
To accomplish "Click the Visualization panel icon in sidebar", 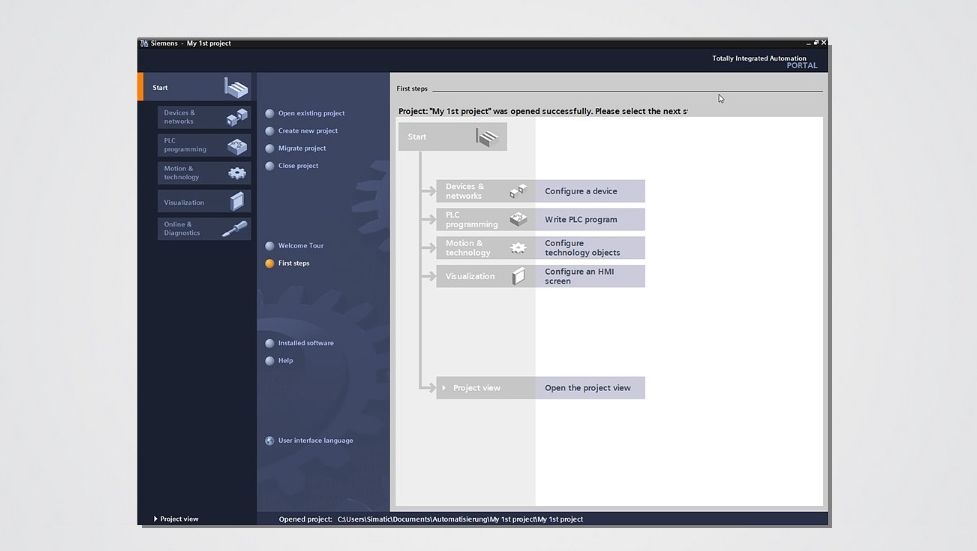I will click(237, 201).
